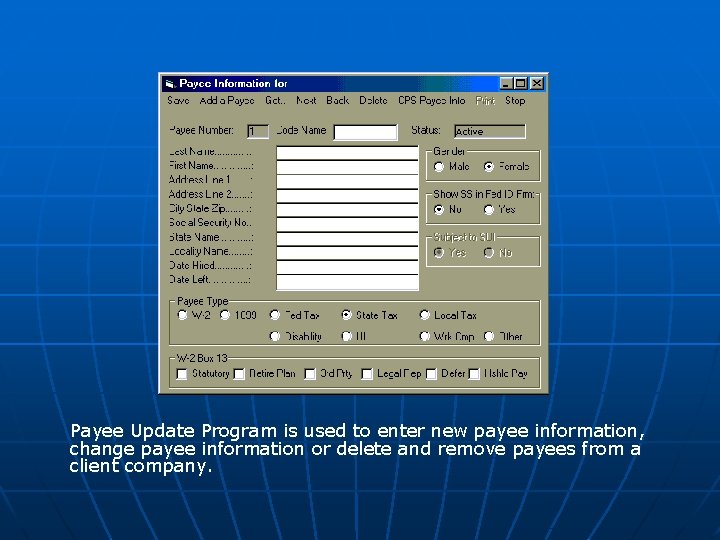Click the Address Line 2 field
The image size is (720, 540).
pyautogui.click(x=347, y=196)
